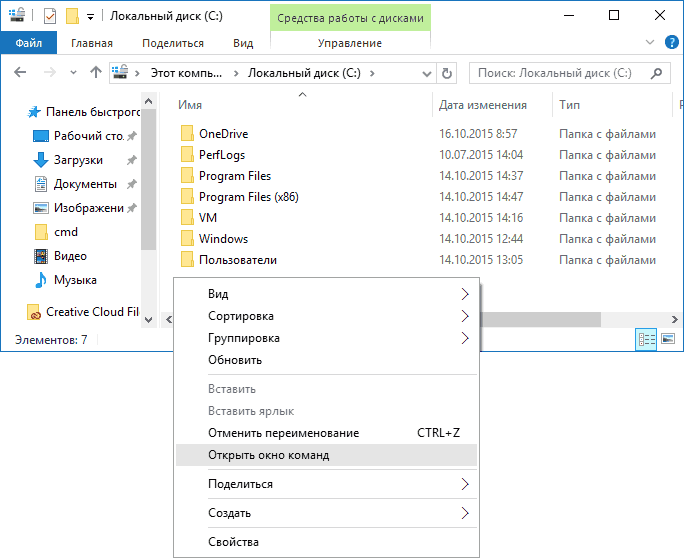The height and width of the screenshot is (558, 684).
Task: Go up one level with Up arrow
Action: point(96,72)
